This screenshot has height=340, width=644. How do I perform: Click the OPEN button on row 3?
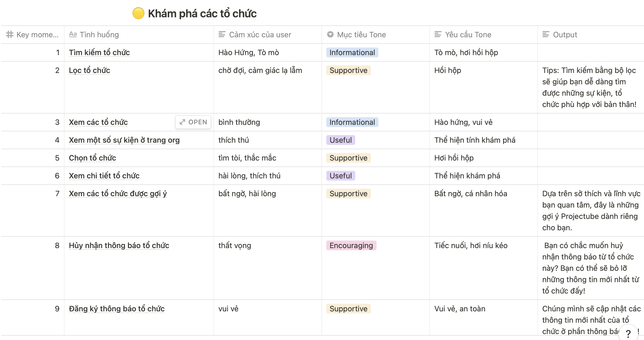(x=193, y=122)
